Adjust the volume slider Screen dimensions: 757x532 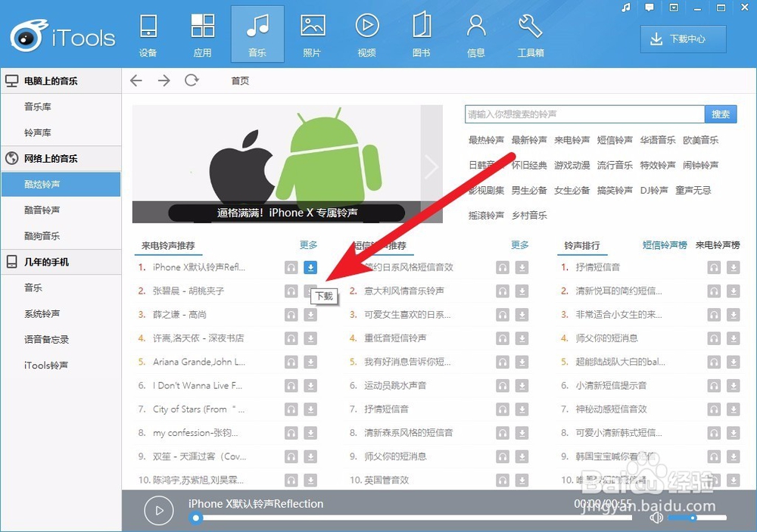click(x=696, y=518)
